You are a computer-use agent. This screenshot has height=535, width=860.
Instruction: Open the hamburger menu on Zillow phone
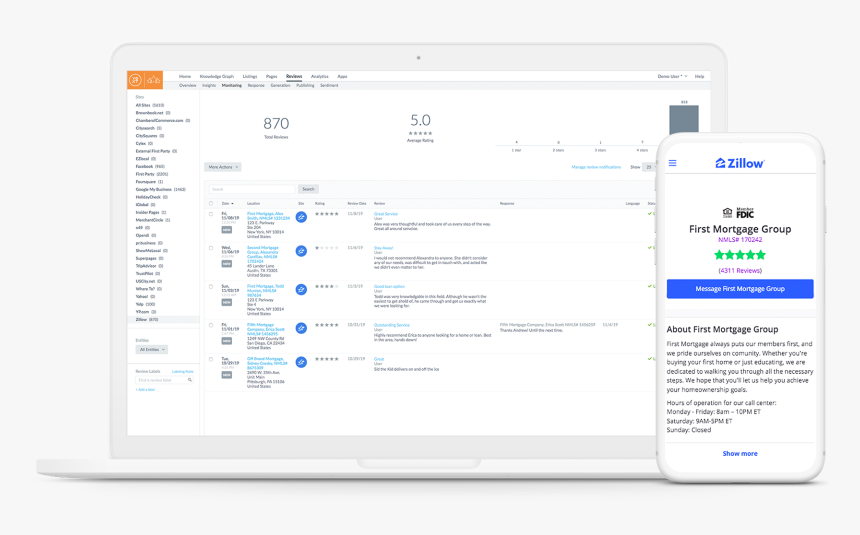[x=672, y=163]
